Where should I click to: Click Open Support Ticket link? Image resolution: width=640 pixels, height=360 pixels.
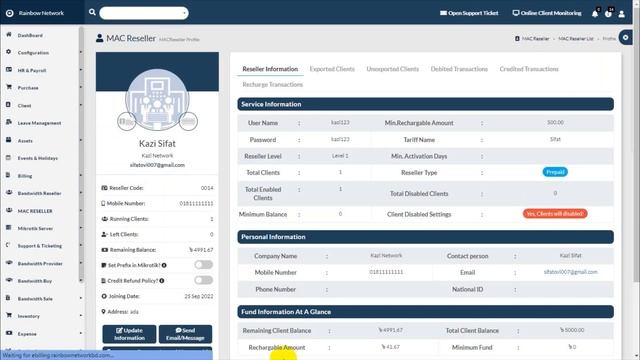(x=469, y=13)
